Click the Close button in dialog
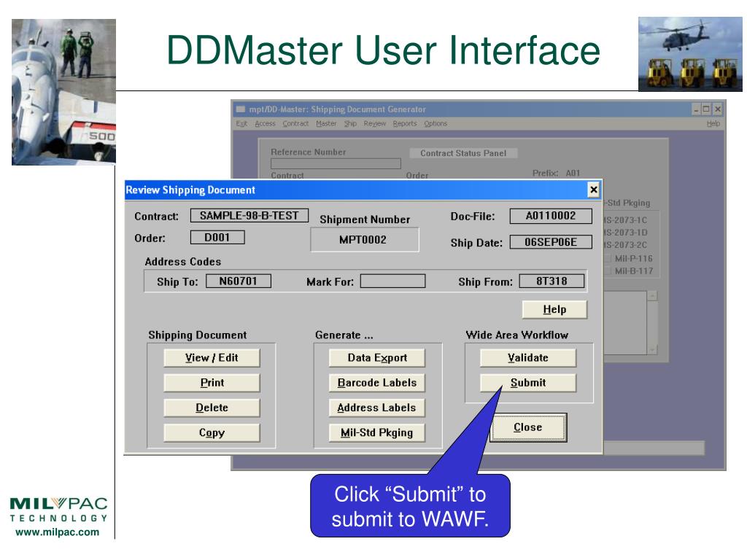747x560 pixels. point(528,427)
